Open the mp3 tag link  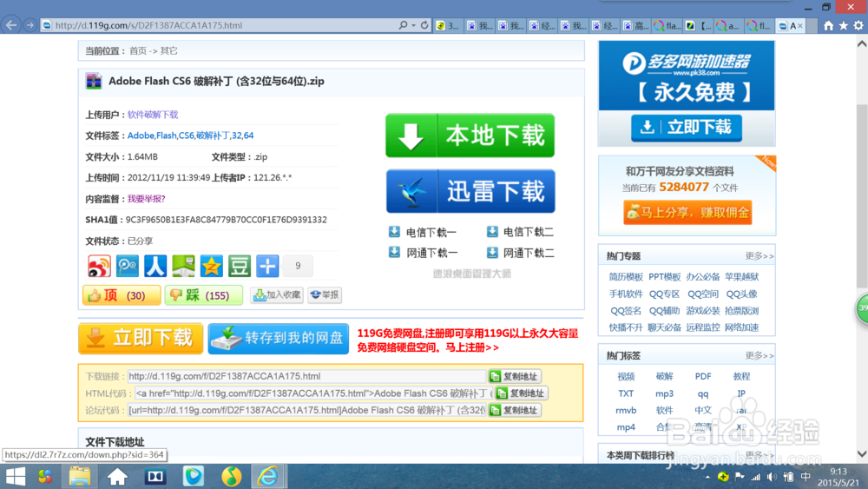click(664, 393)
